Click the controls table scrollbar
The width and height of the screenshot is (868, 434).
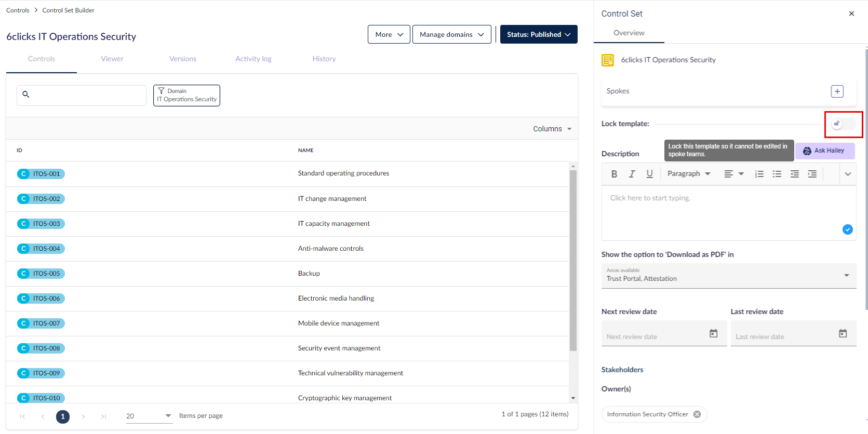[573, 261]
